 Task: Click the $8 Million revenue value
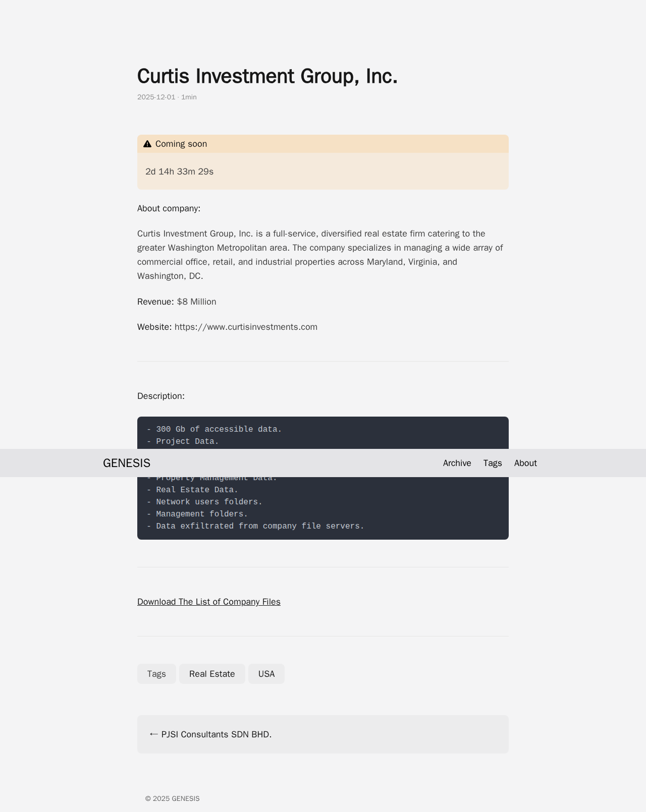196,302
